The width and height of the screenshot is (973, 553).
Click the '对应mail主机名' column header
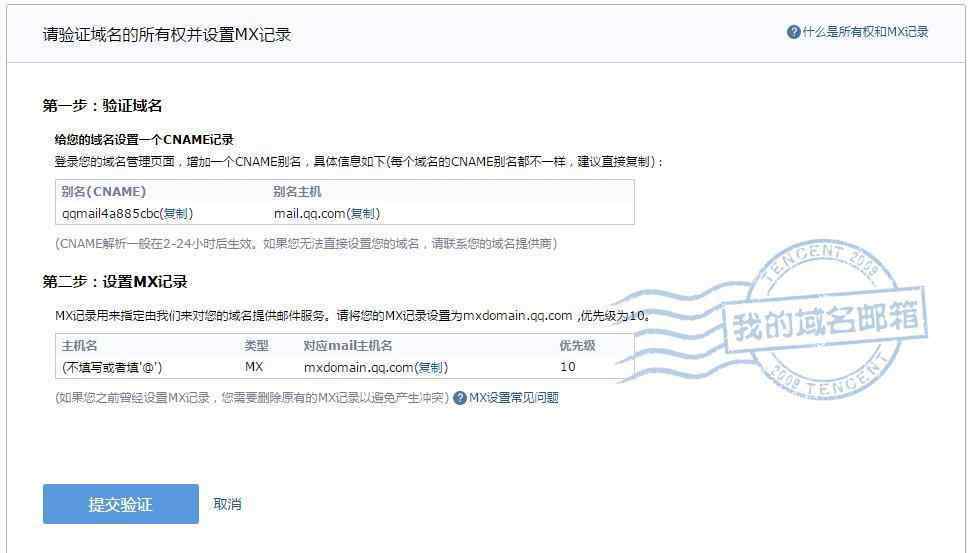point(348,346)
